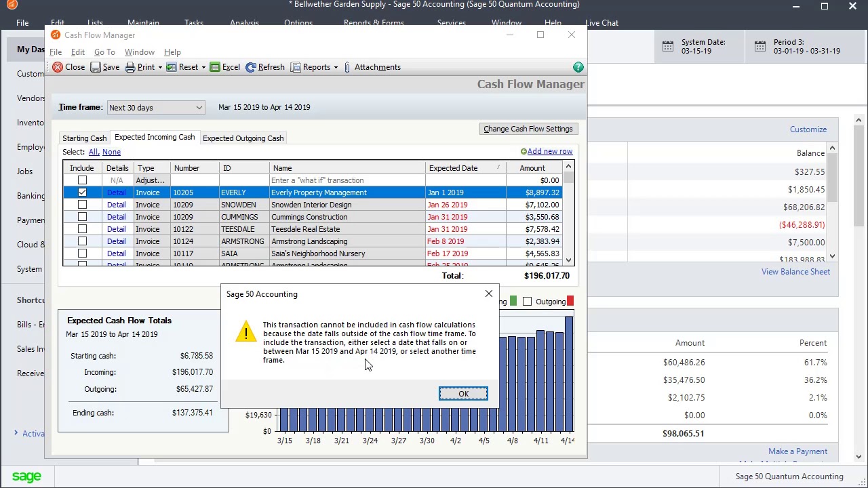Click the Select None link
The width and height of the screenshot is (868, 488).
(x=111, y=152)
